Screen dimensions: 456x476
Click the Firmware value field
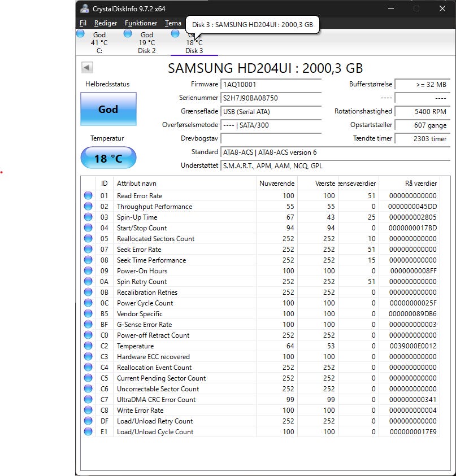tap(271, 85)
